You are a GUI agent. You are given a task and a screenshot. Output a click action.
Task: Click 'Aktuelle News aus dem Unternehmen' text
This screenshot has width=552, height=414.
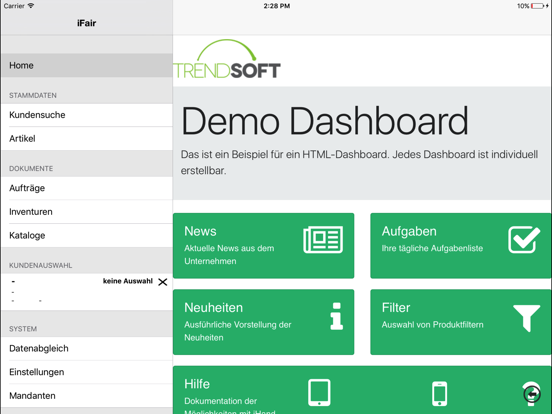pos(229,255)
